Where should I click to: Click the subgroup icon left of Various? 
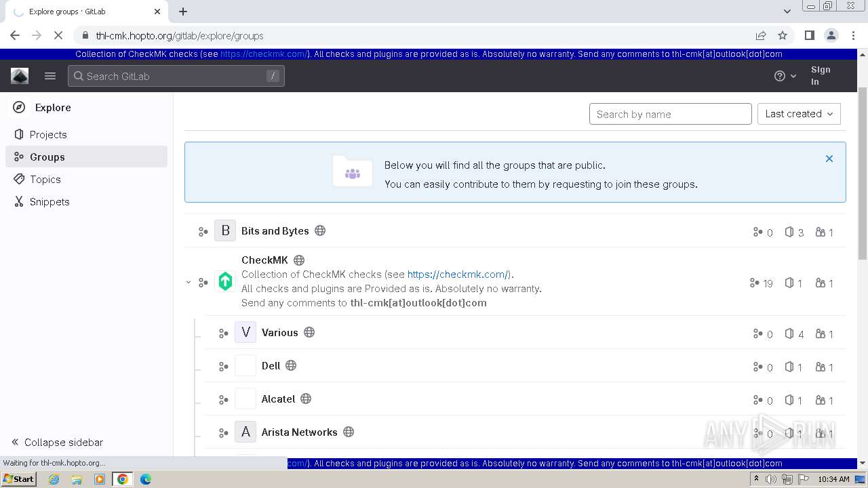coord(223,333)
